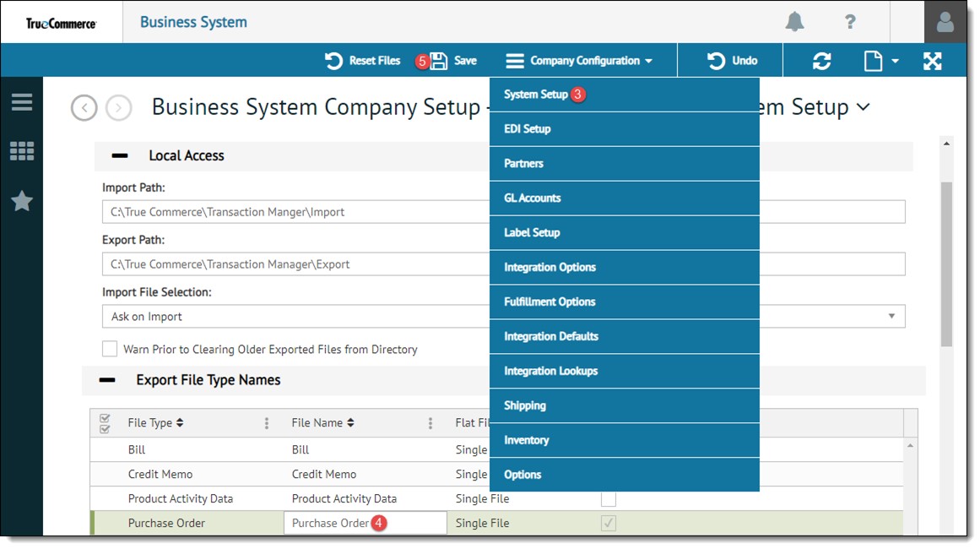Select Partners from menu
Viewport: 980px width, 549px height.
625,164
